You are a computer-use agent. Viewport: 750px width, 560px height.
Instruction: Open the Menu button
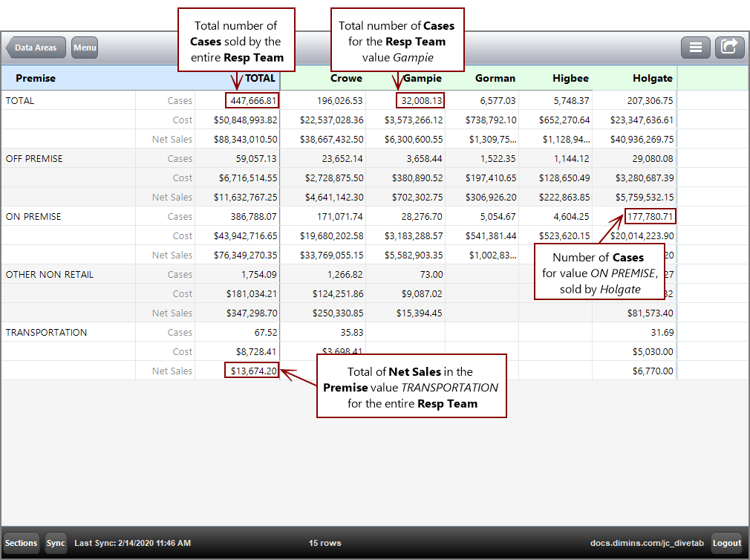(84, 48)
